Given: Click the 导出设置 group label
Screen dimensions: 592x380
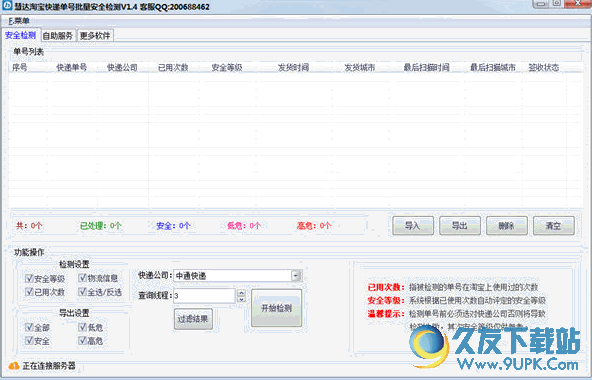Looking at the screenshot, I should point(74,313).
